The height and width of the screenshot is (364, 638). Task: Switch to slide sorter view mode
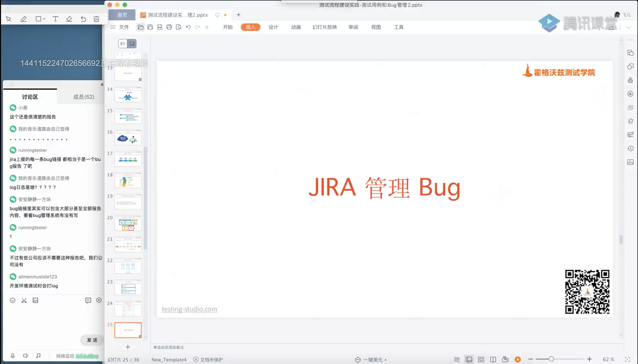coord(481,359)
